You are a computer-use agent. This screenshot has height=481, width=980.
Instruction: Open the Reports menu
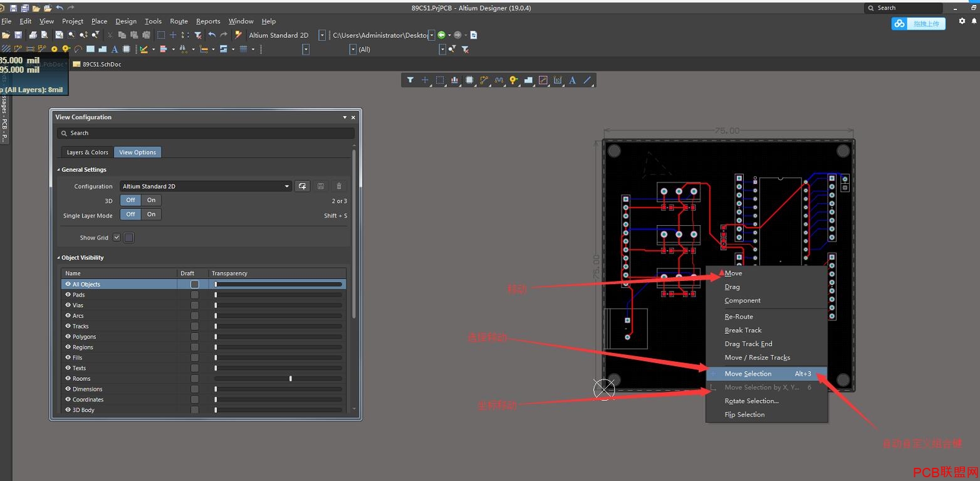pyautogui.click(x=208, y=21)
